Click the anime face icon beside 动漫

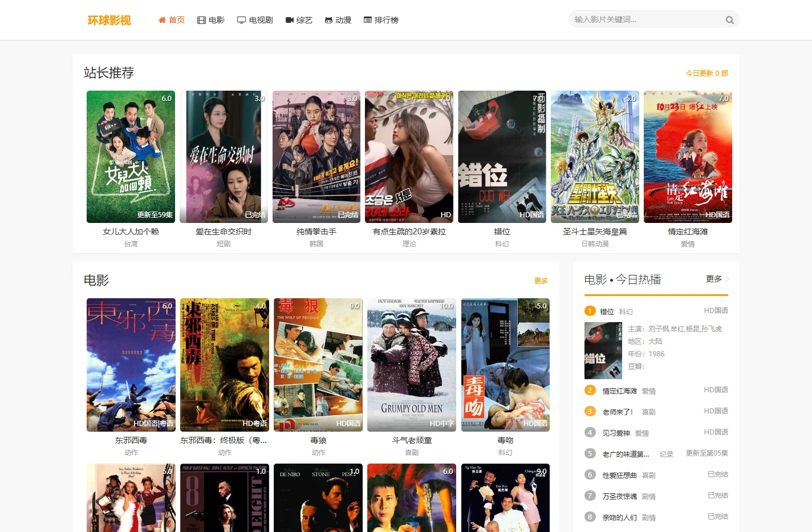pyautogui.click(x=328, y=20)
